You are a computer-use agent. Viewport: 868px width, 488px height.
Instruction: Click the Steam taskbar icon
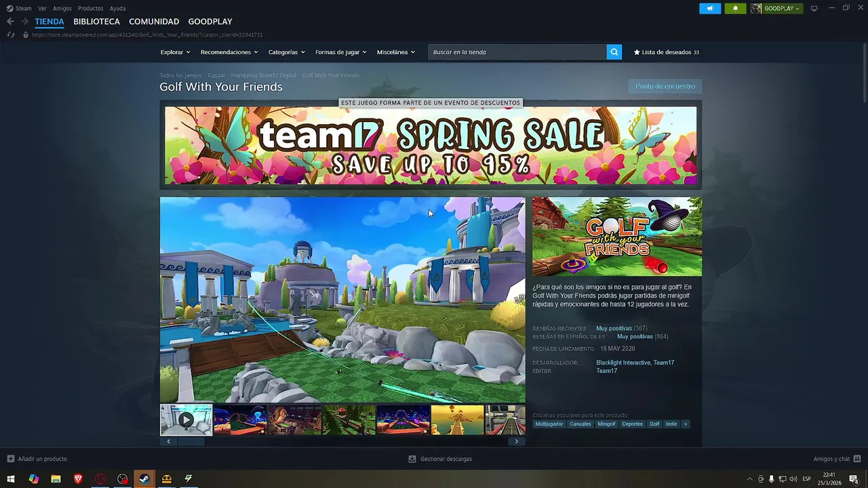coord(144,479)
